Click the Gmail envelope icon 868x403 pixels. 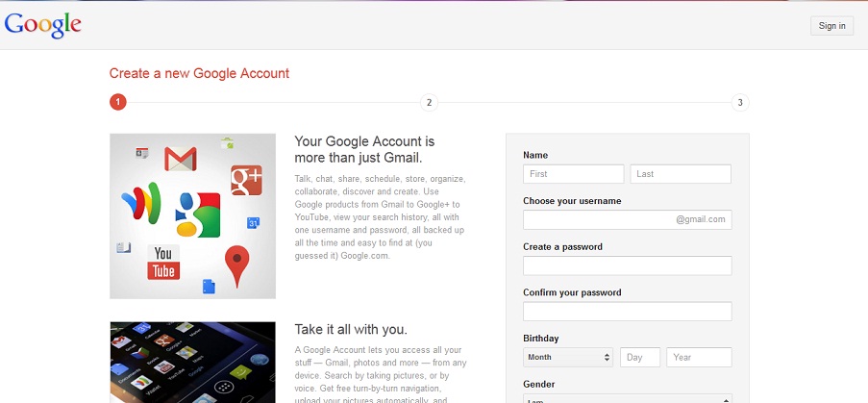coord(181,159)
